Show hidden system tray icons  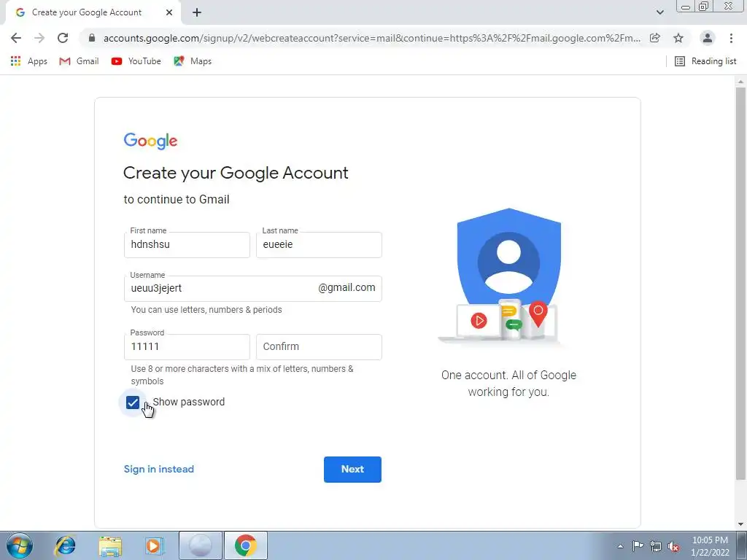click(620, 546)
